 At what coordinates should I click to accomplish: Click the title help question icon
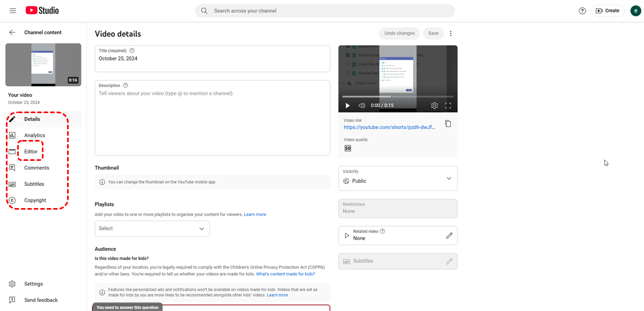(x=132, y=50)
